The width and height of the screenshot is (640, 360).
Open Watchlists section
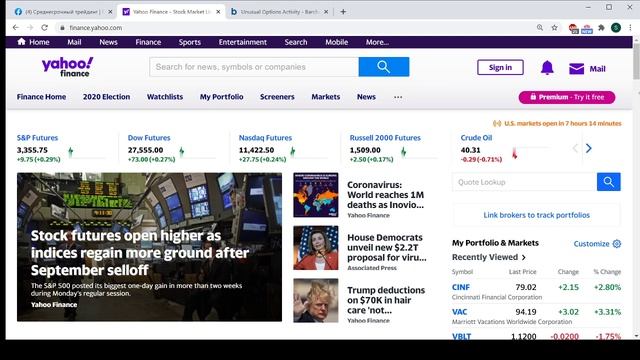click(x=165, y=97)
